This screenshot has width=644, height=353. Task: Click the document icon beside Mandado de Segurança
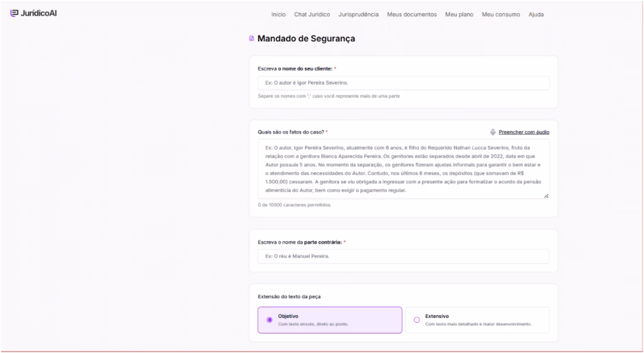[252, 38]
